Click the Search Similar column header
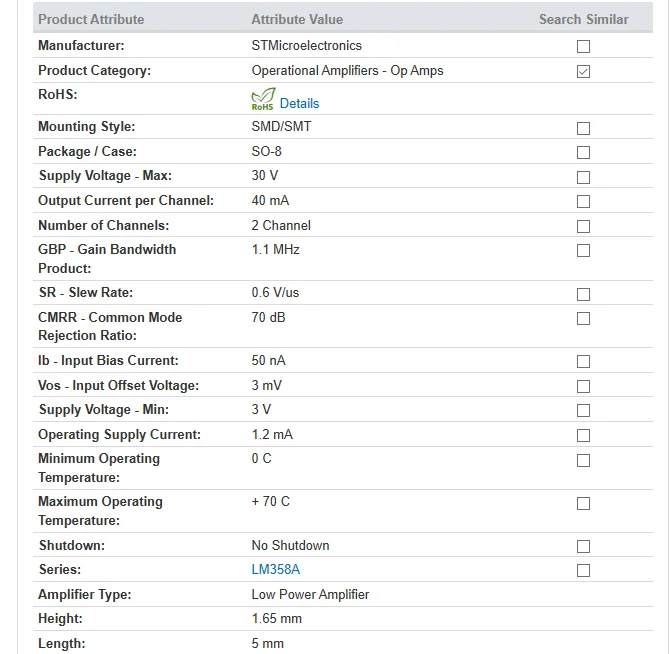Viewport: 669px width, 654px height. tap(583, 19)
